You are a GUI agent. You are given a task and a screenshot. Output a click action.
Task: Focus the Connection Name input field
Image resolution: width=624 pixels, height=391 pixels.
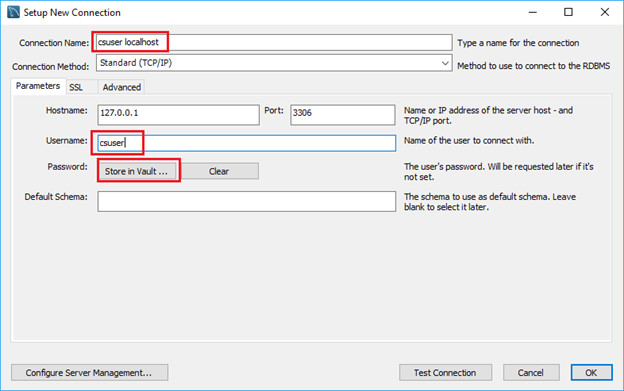(x=274, y=42)
